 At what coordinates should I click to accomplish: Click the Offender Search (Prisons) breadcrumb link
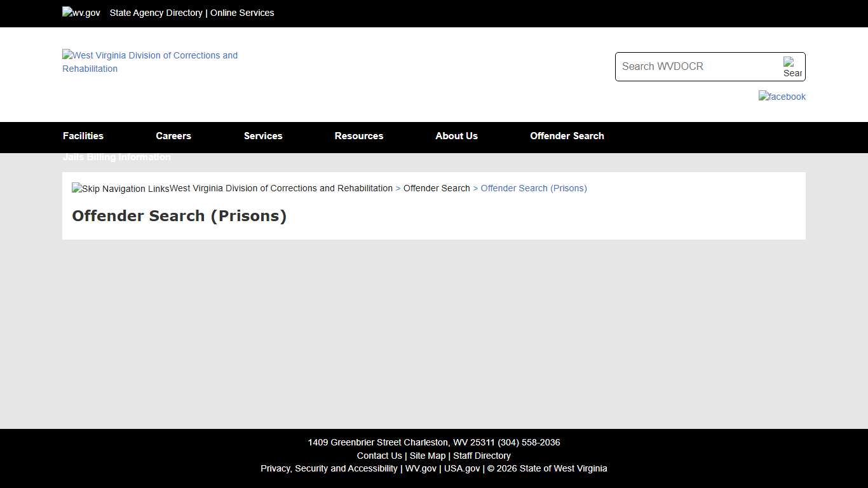[x=533, y=188]
